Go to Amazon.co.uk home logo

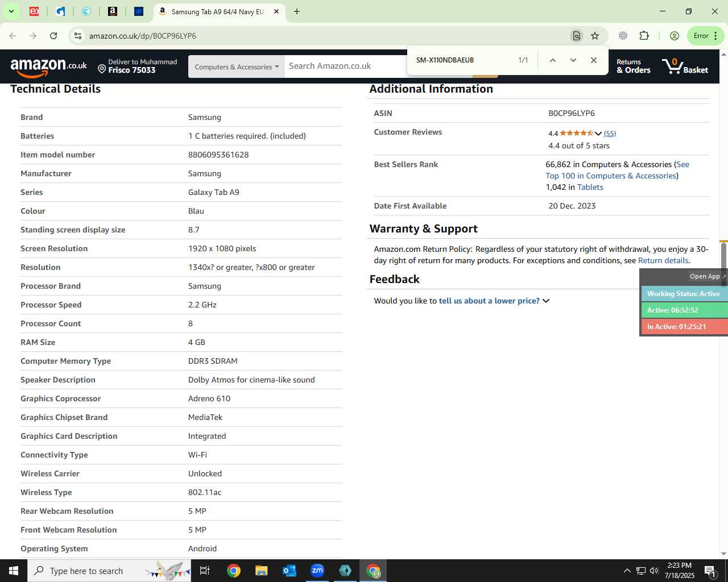tap(49, 67)
